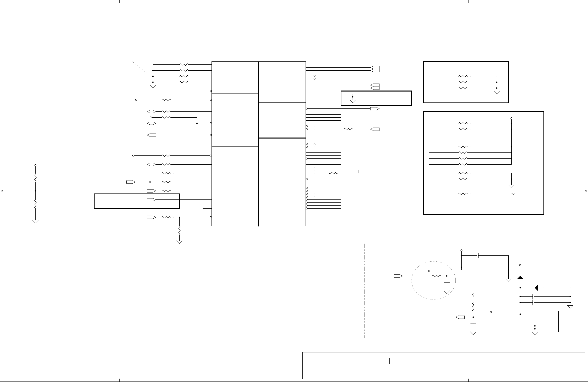The height and width of the screenshot is (382, 588).
Task: Select vertical pull-down resistor below the large IC
Action: tap(179, 231)
